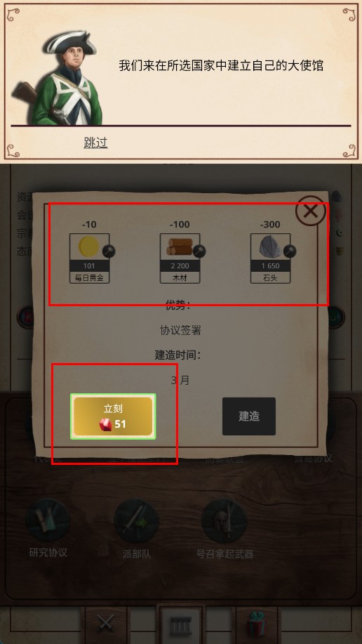Open the 号召拿起武器 helmet icon
The width and height of the screenshot is (362, 644).
point(224,521)
